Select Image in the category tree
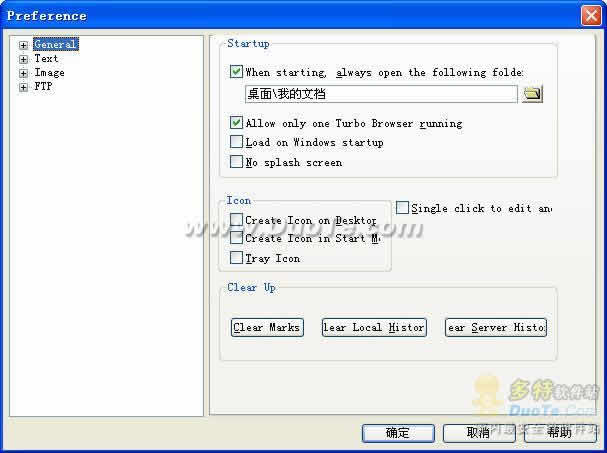The width and height of the screenshot is (607, 453). [49, 73]
